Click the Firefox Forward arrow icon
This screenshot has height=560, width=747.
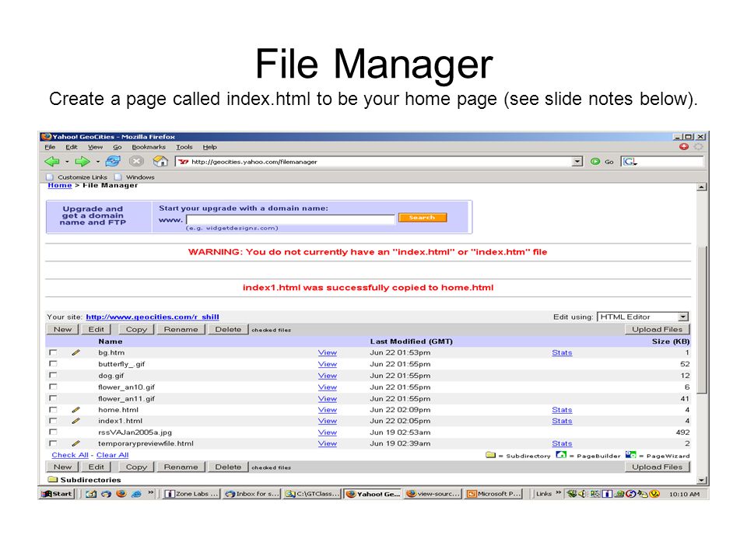click(82, 162)
